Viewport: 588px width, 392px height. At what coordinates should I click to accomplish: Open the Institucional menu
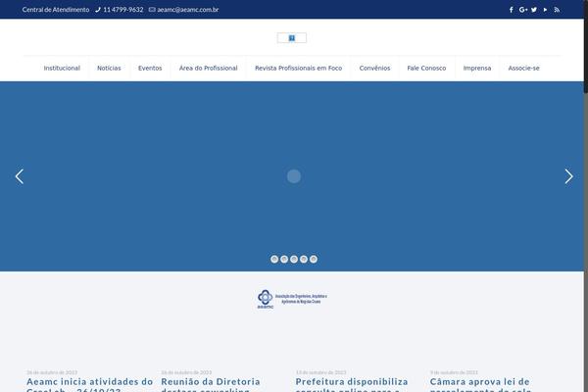[x=62, y=68]
